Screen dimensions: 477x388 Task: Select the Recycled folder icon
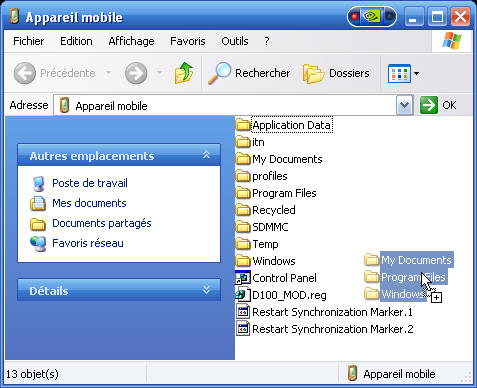click(x=243, y=210)
